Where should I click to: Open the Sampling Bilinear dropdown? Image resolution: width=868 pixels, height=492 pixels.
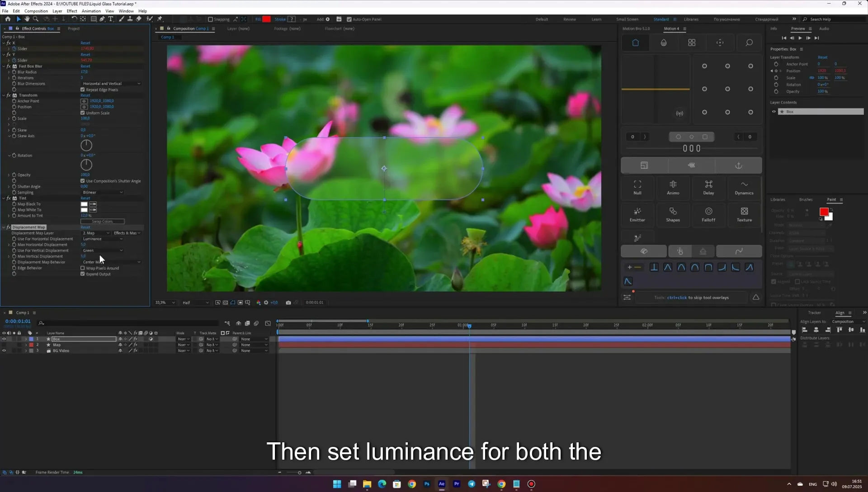(x=103, y=193)
